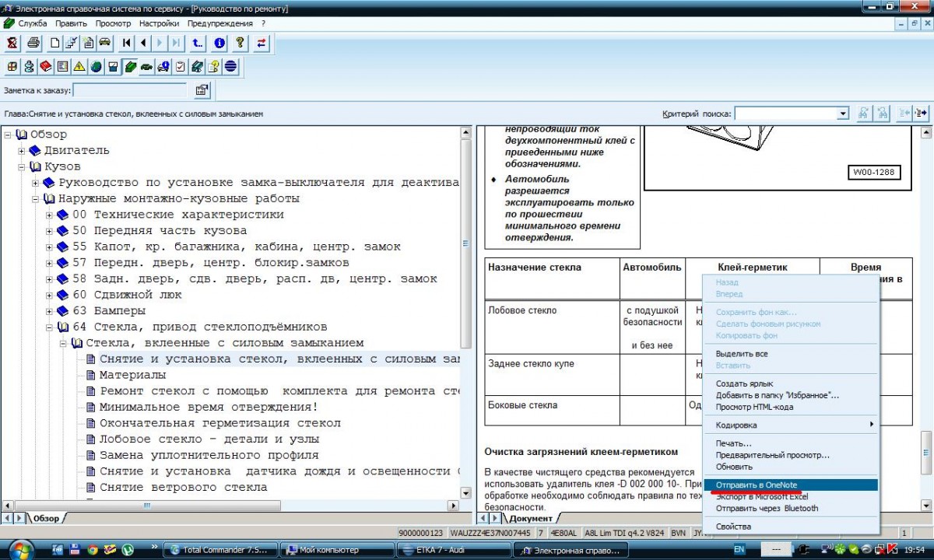The image size is (934, 560).
Task: Click the blue striped circle icon
Action: (230, 66)
